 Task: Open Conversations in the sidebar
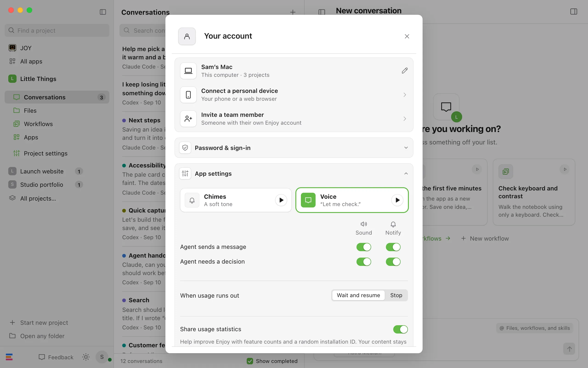click(x=57, y=97)
